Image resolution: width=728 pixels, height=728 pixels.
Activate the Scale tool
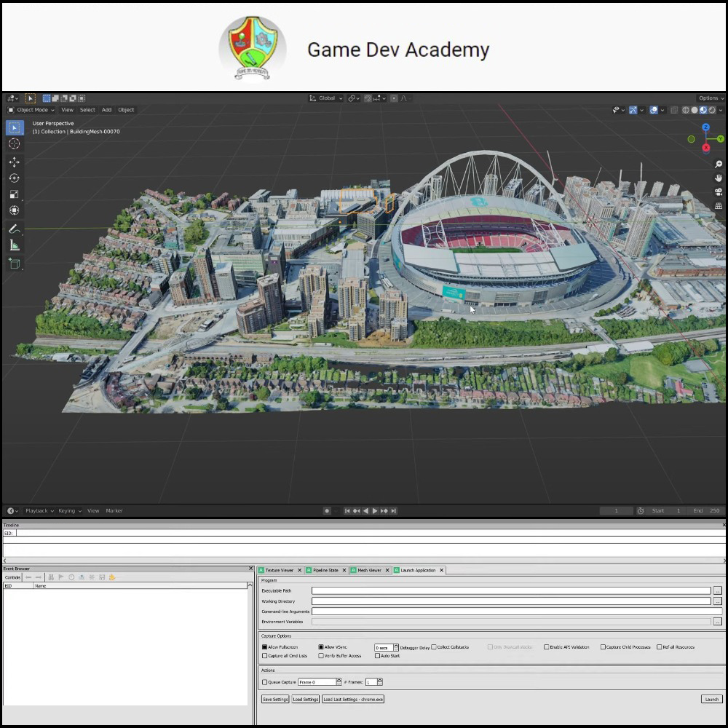coord(15,194)
